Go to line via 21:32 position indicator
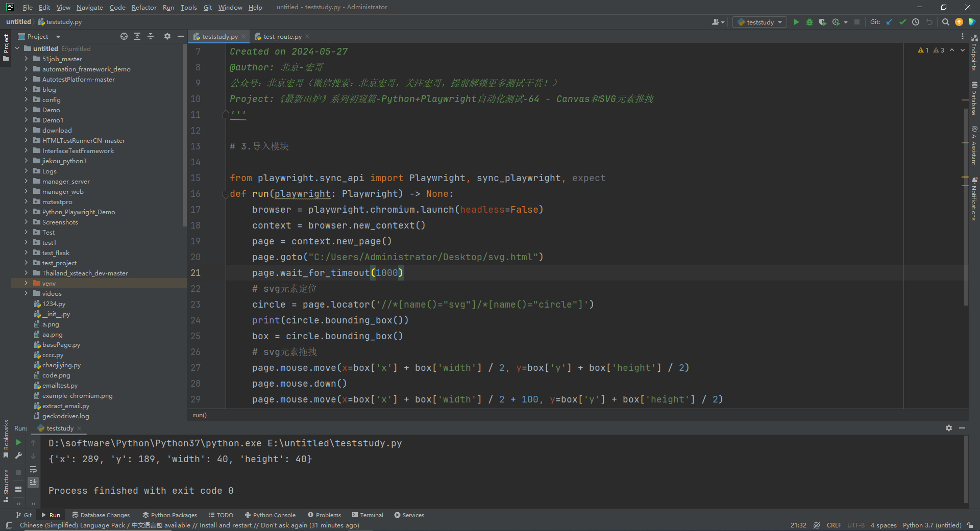Image resolution: width=980 pixels, height=531 pixels. point(798,525)
